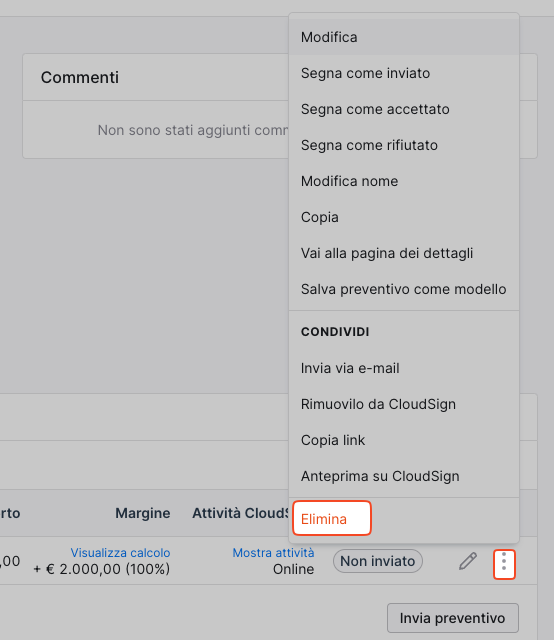Click the pencil edit icon
554x640 pixels.
[x=468, y=561]
